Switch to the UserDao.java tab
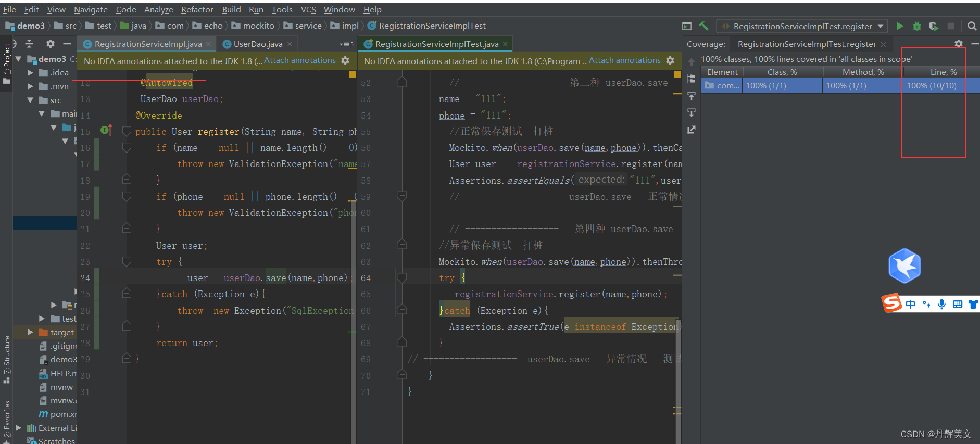This screenshot has height=444, width=980. pos(258,44)
